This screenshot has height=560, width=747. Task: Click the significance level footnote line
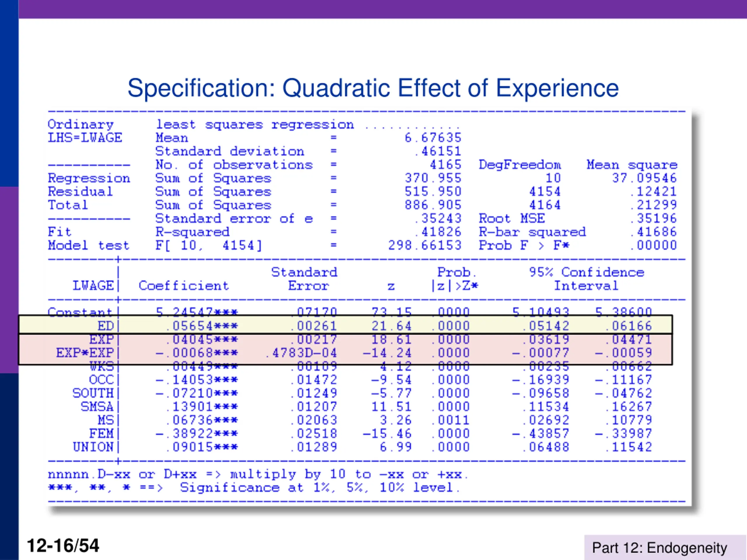point(253,488)
